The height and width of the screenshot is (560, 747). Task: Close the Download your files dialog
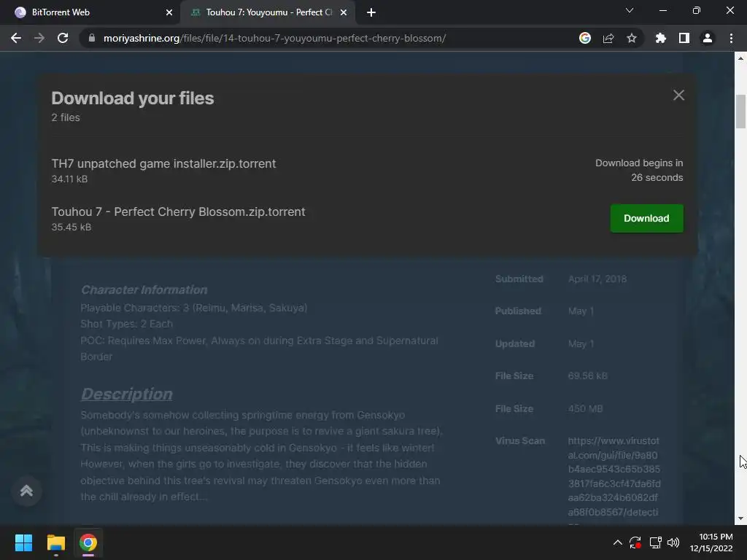[x=678, y=96]
